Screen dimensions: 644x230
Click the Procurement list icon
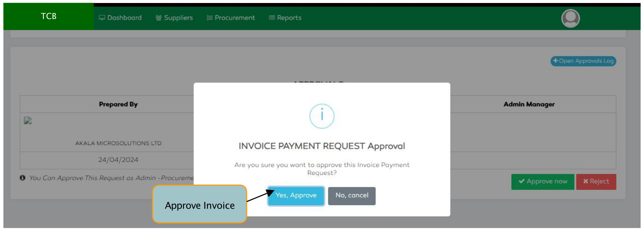pos(210,18)
